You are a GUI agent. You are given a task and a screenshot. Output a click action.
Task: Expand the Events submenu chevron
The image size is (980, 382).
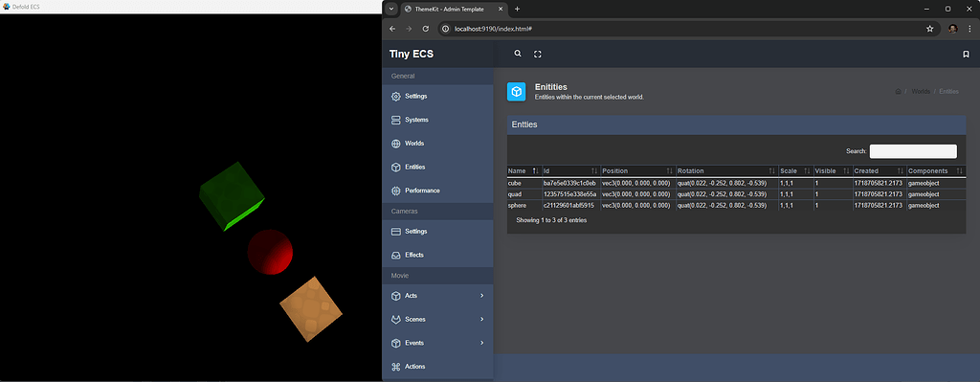(482, 343)
